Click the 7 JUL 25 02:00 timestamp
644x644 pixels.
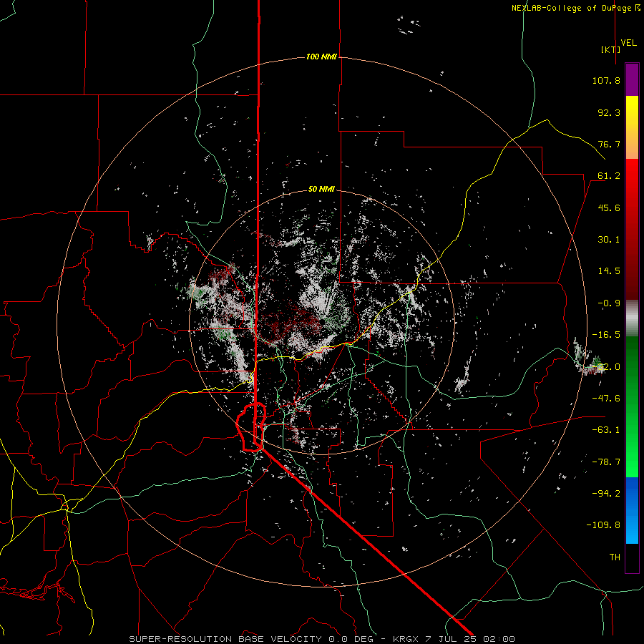pyautogui.click(x=470, y=639)
